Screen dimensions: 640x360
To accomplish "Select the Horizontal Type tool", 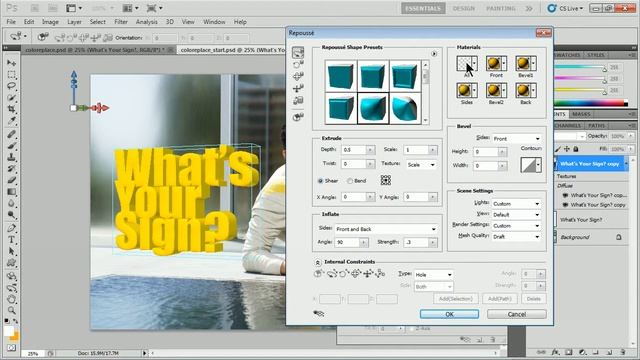I will coord(11,240).
